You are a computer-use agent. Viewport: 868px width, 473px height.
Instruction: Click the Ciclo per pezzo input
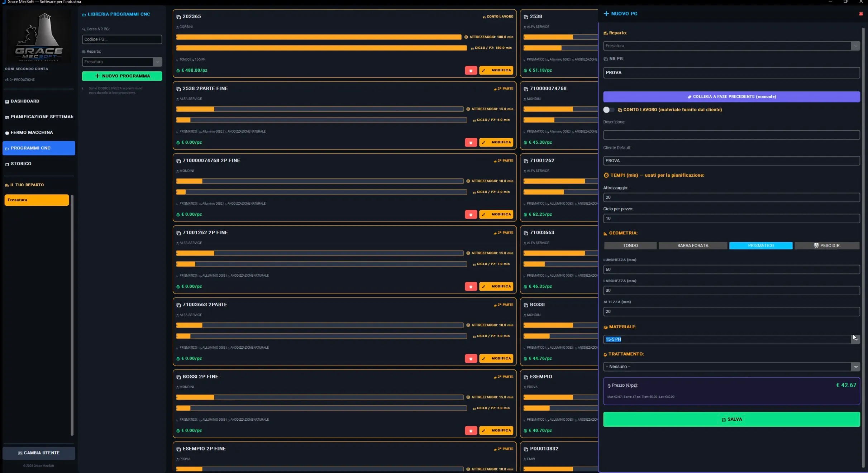(x=731, y=219)
